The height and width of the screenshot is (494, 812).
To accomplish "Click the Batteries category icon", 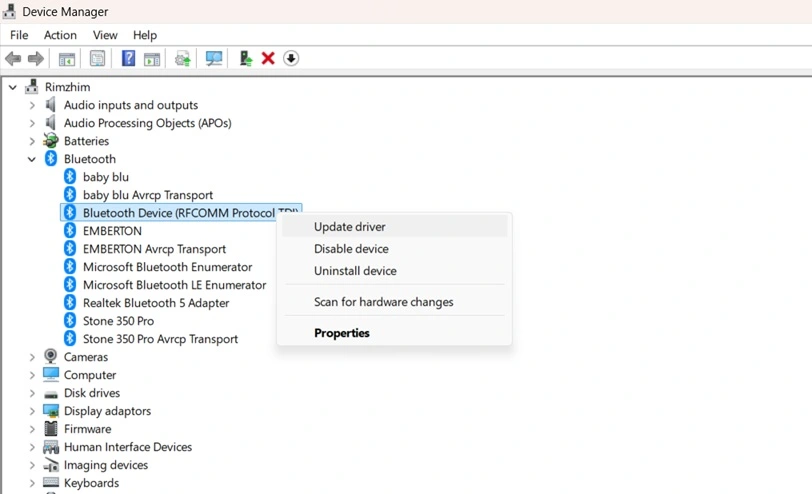I will coord(51,141).
